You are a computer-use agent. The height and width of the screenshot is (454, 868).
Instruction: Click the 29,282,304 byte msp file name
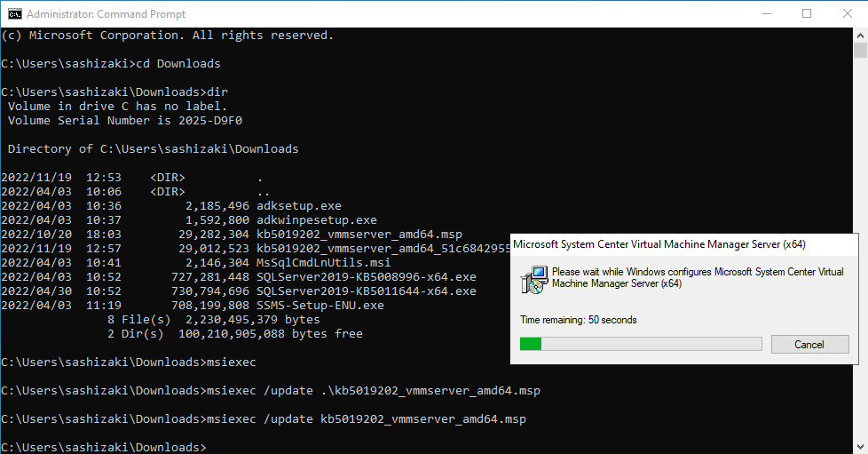359,234
